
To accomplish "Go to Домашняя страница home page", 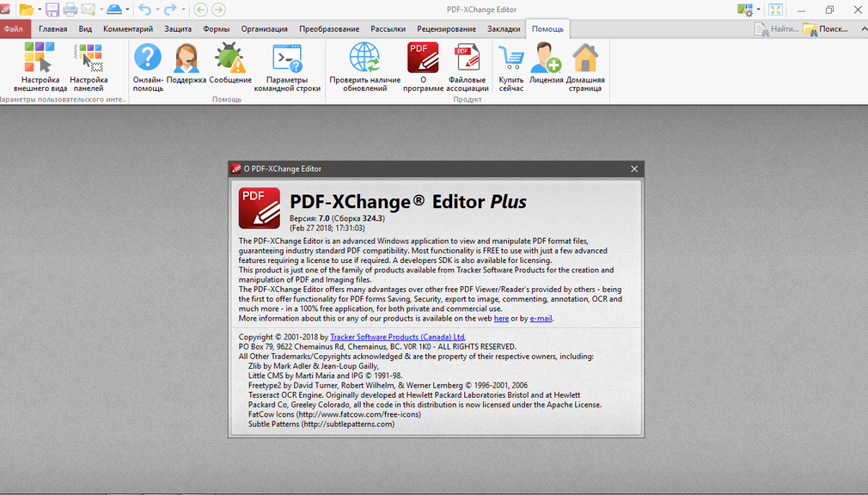I will tap(585, 67).
